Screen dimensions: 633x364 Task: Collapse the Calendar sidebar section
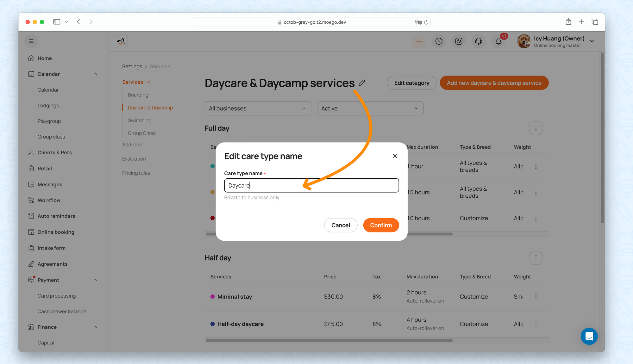tap(95, 74)
